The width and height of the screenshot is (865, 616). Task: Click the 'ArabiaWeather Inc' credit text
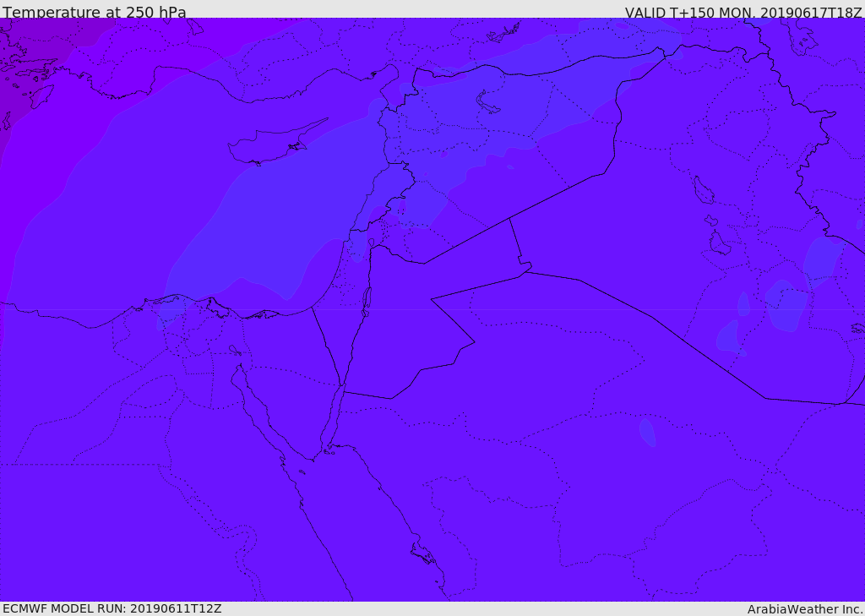pos(805,609)
